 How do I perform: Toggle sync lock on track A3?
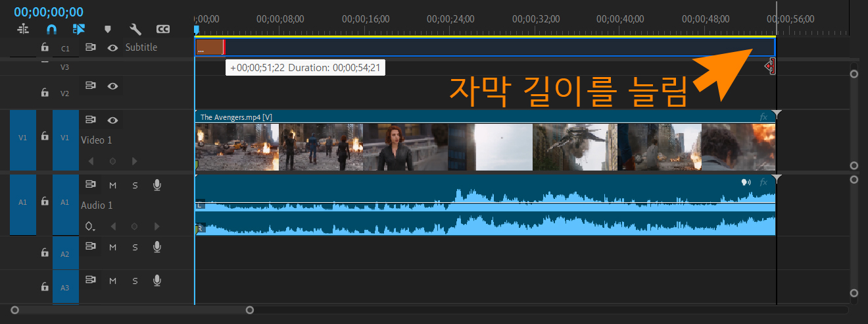click(x=91, y=281)
